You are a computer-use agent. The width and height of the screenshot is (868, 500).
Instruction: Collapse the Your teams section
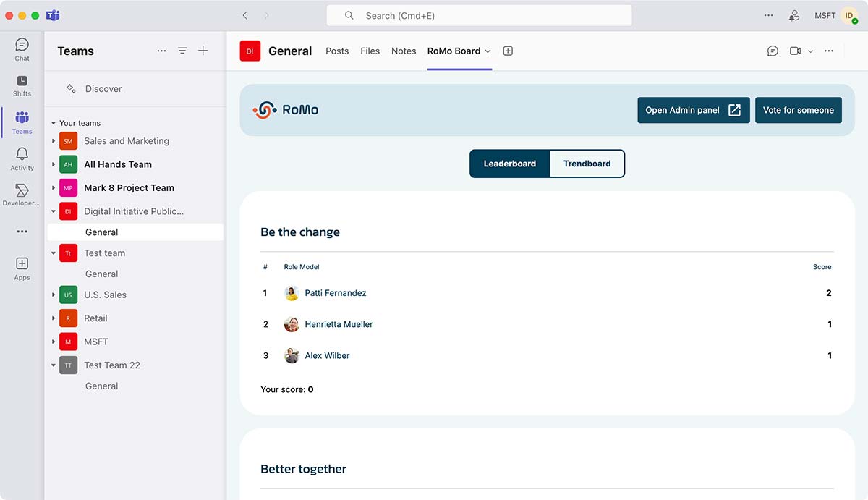pyautogui.click(x=54, y=123)
